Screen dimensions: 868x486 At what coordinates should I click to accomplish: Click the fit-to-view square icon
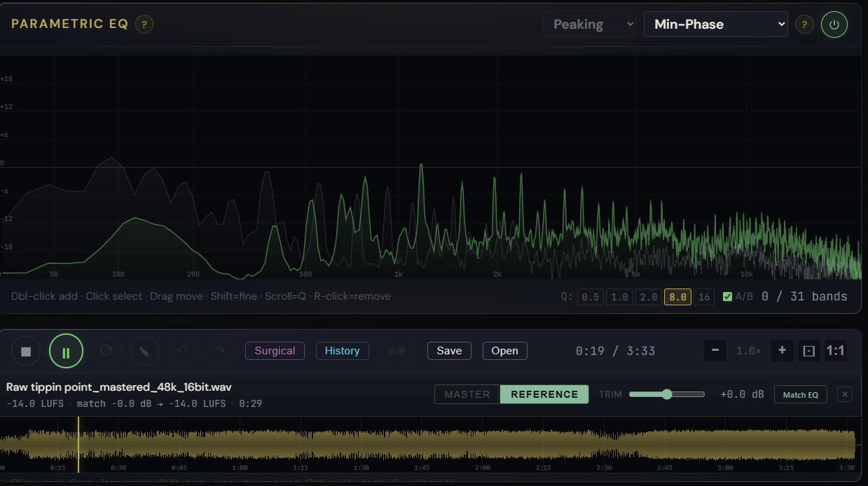coord(809,351)
